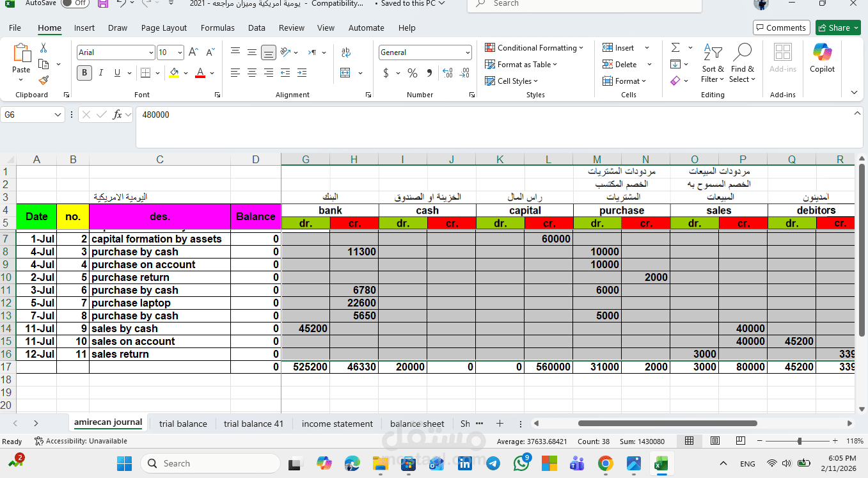Click Increase Indent icon
This screenshot has width=868, height=478.
(301, 73)
